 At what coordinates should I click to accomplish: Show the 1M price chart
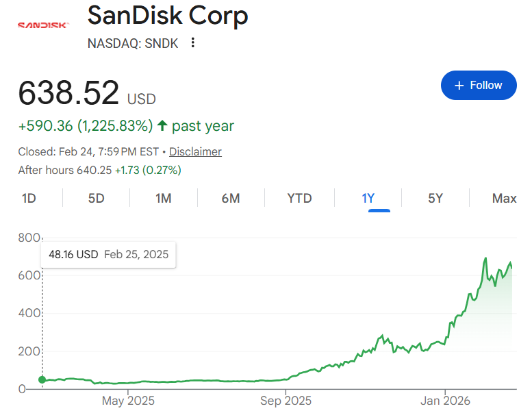163,199
